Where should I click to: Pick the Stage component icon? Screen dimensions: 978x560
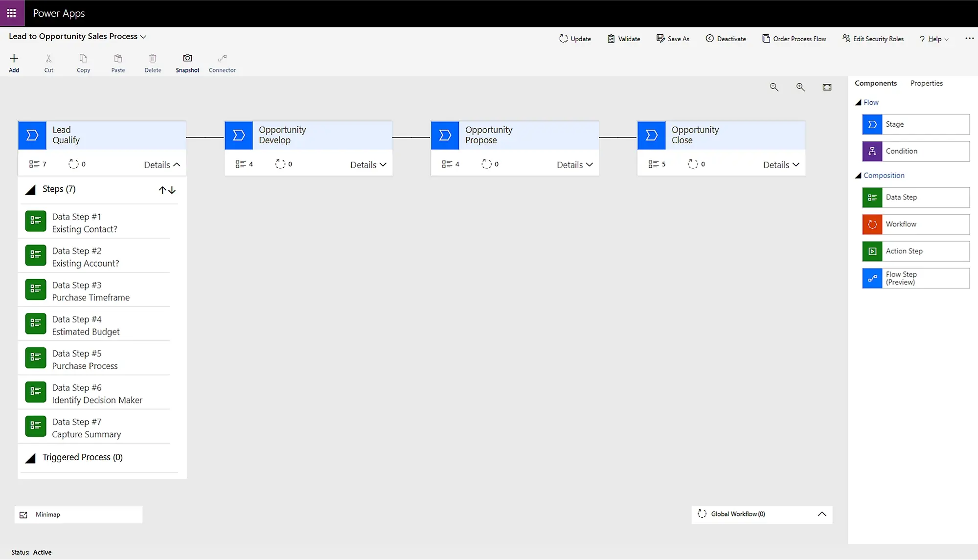(x=872, y=124)
